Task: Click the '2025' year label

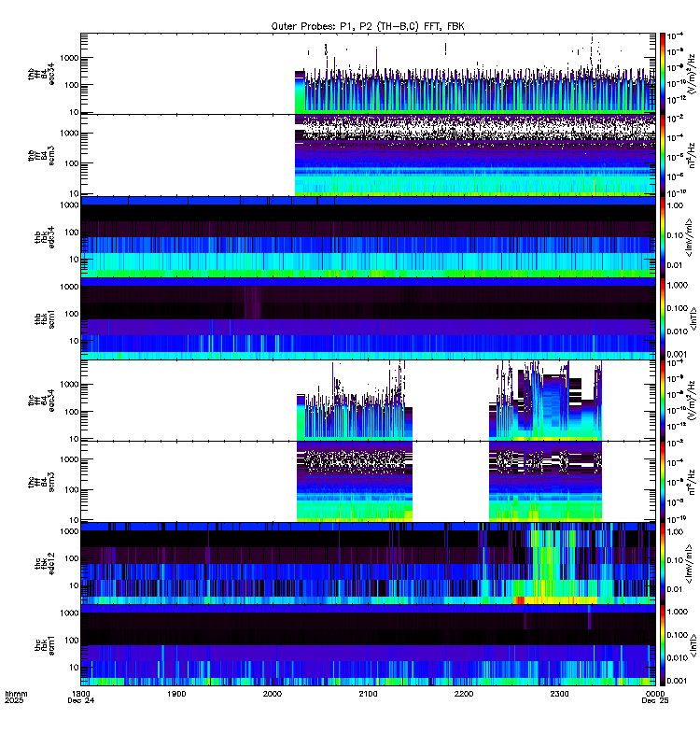Action: pos(14,700)
